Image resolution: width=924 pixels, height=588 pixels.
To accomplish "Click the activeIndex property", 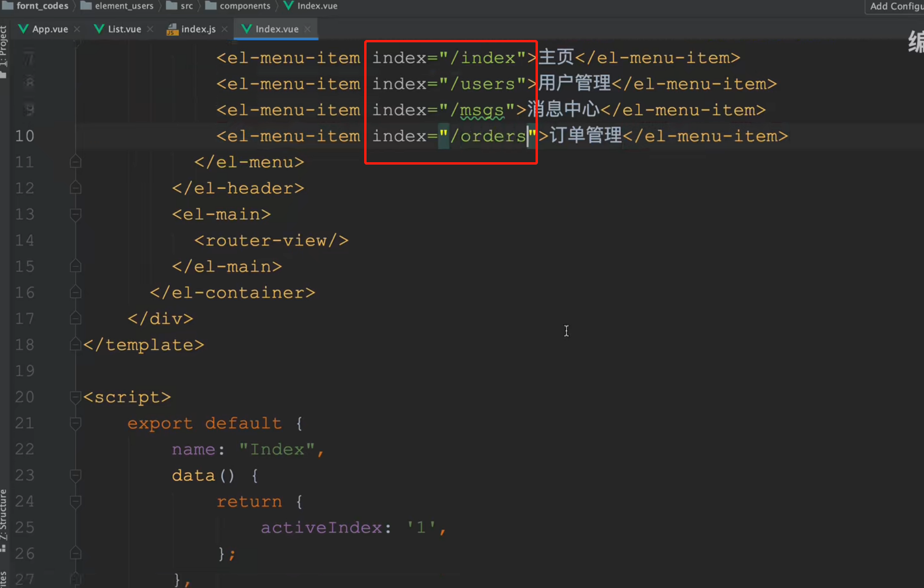I will click(x=321, y=527).
